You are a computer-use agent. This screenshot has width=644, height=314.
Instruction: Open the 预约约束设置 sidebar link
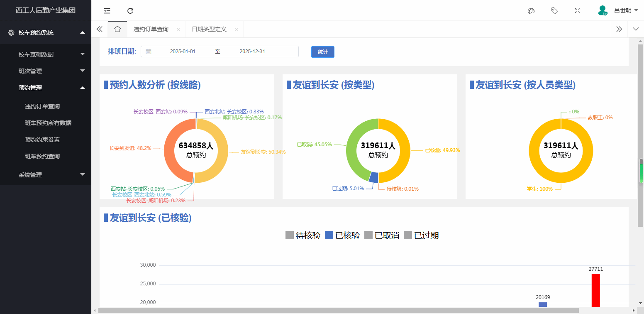pos(42,140)
